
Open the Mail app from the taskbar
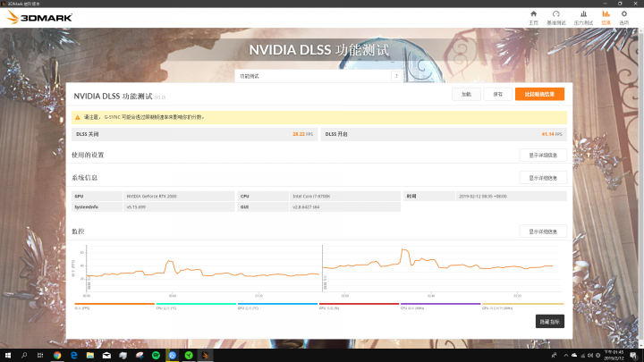click(106, 355)
